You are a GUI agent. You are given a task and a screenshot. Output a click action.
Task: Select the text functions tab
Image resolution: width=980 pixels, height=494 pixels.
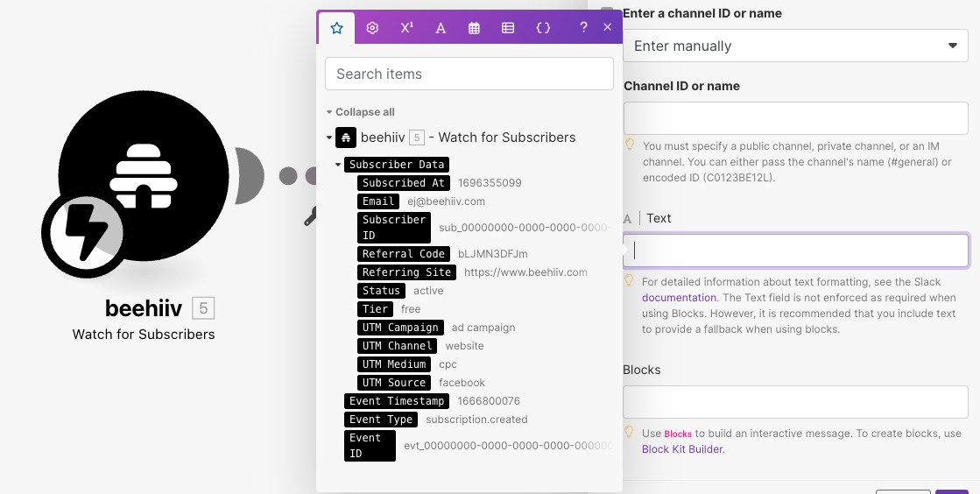(x=441, y=28)
